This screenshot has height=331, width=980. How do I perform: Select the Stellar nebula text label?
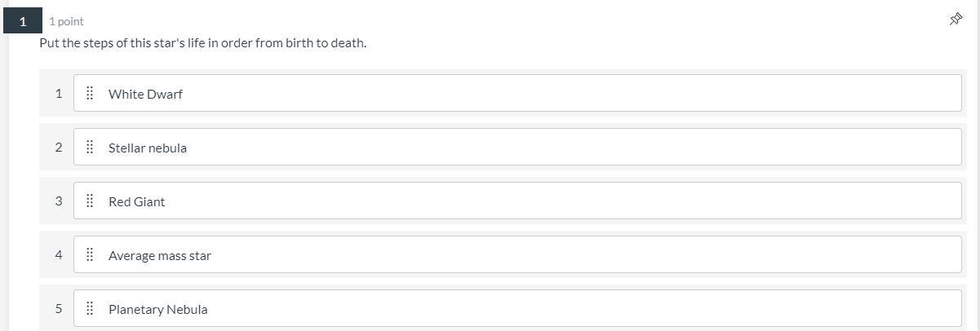point(147,148)
